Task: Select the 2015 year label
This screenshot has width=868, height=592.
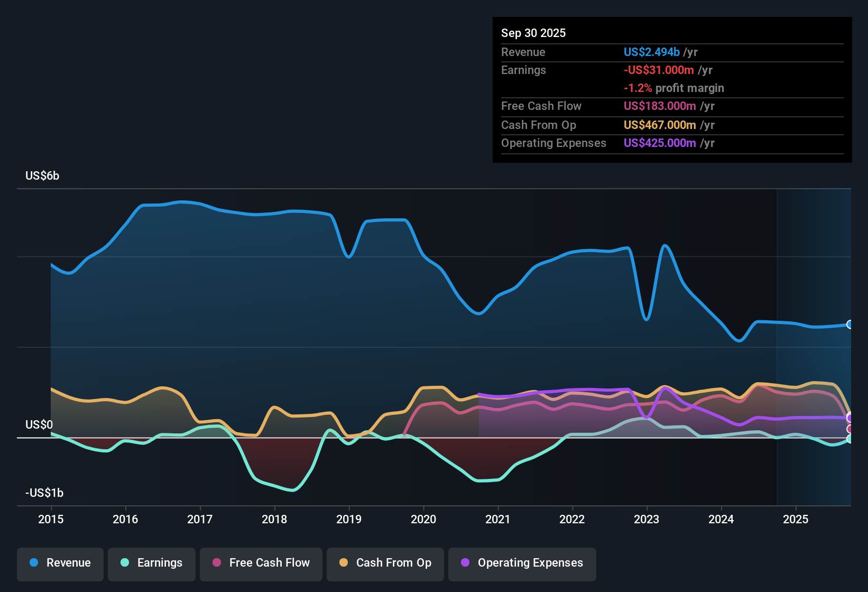Action: pos(51,520)
